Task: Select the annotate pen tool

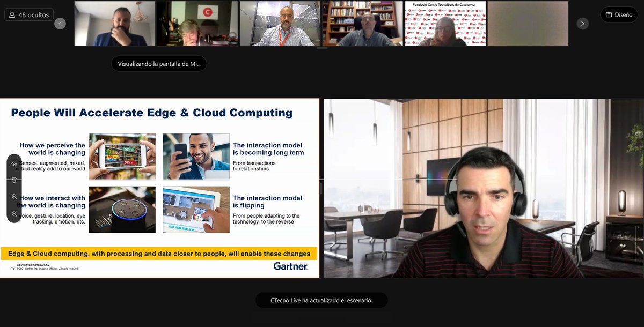Action: tap(14, 163)
